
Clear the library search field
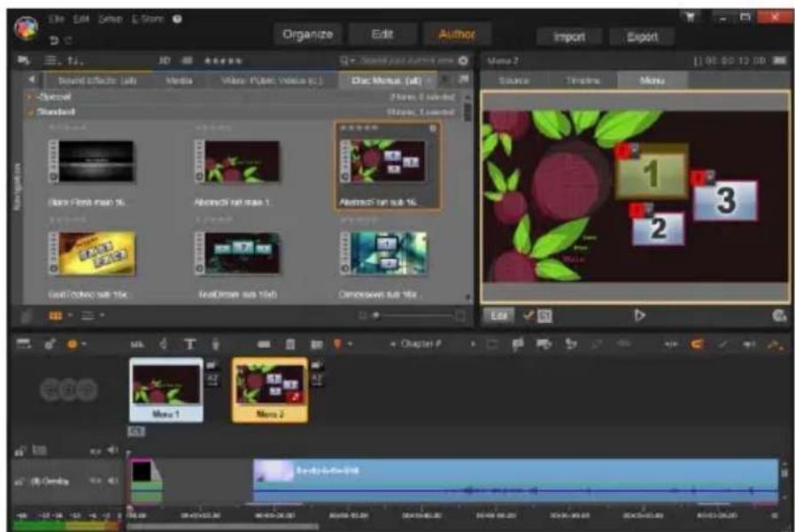click(463, 61)
